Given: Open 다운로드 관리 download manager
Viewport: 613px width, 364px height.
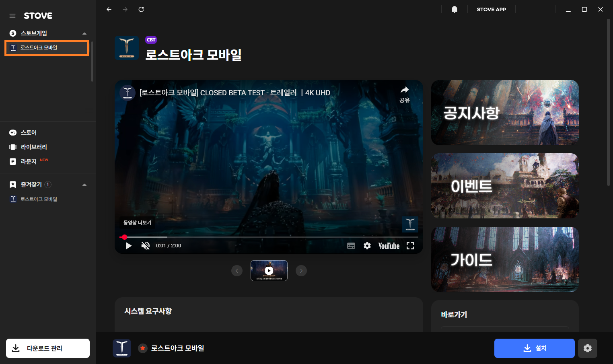Looking at the screenshot, I should (x=48, y=348).
